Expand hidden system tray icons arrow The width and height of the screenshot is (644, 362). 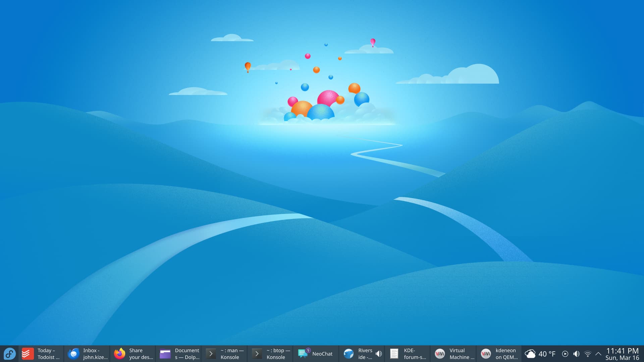598,354
